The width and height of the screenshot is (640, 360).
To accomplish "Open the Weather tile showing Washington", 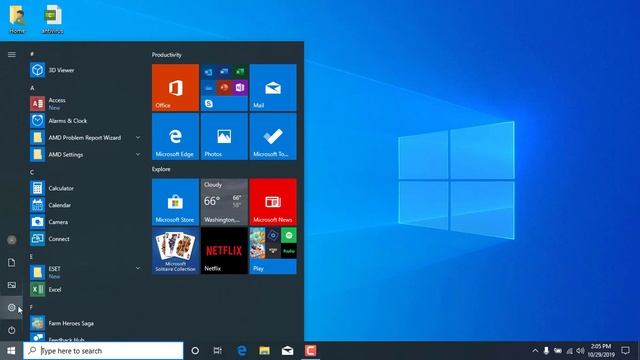I will pyautogui.click(x=224, y=202).
